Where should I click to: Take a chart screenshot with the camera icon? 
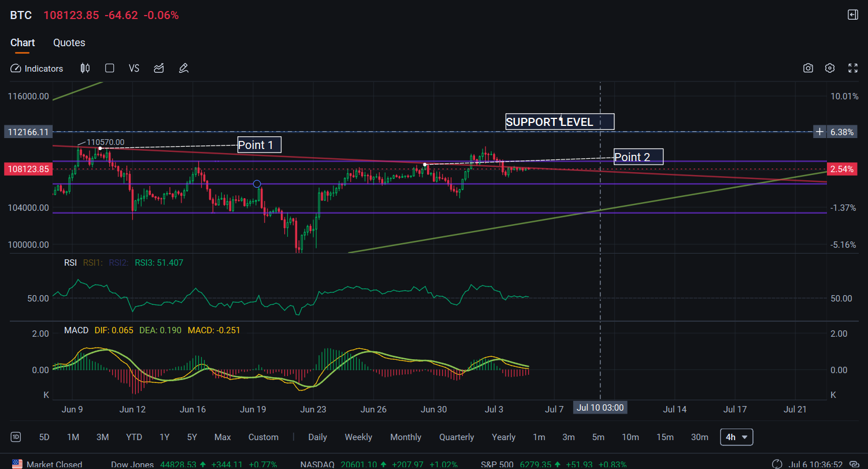pyautogui.click(x=808, y=68)
